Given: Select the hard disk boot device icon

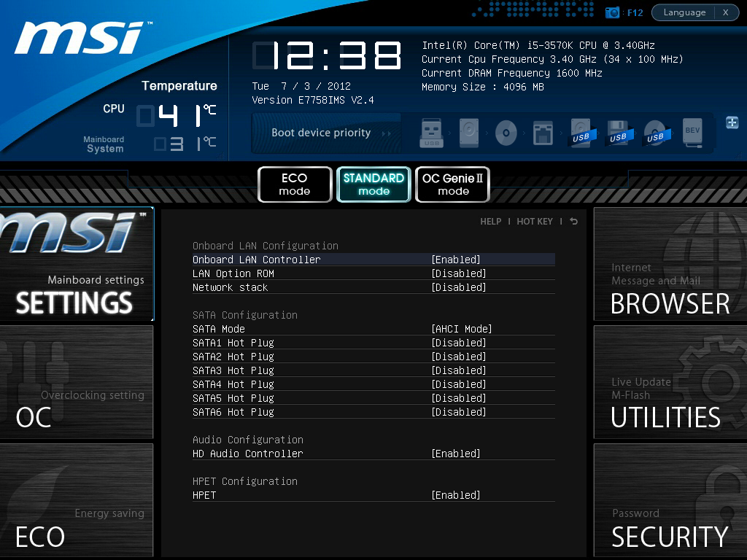Looking at the screenshot, I should point(469,133).
